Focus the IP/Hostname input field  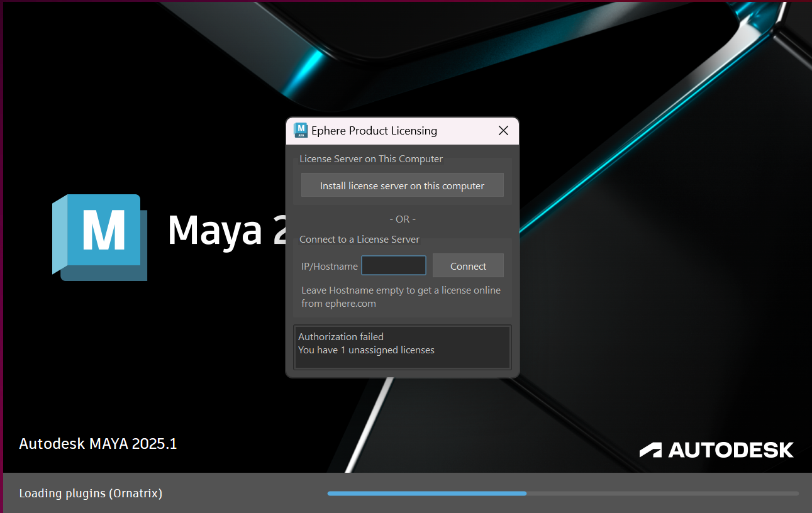coord(394,266)
